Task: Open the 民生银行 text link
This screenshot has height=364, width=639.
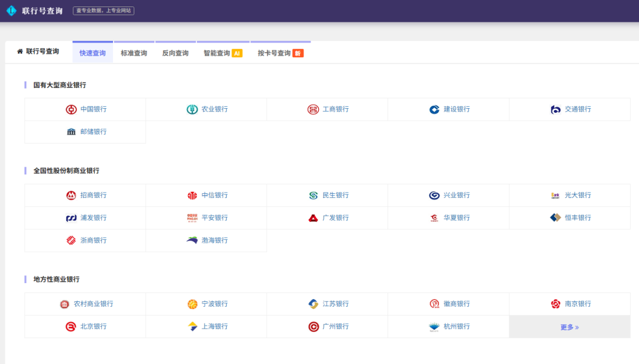Action: (335, 195)
